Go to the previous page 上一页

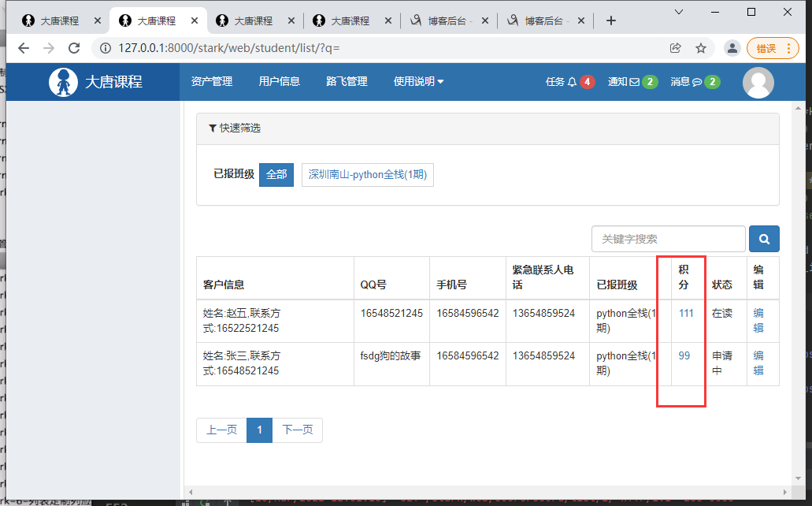point(221,430)
